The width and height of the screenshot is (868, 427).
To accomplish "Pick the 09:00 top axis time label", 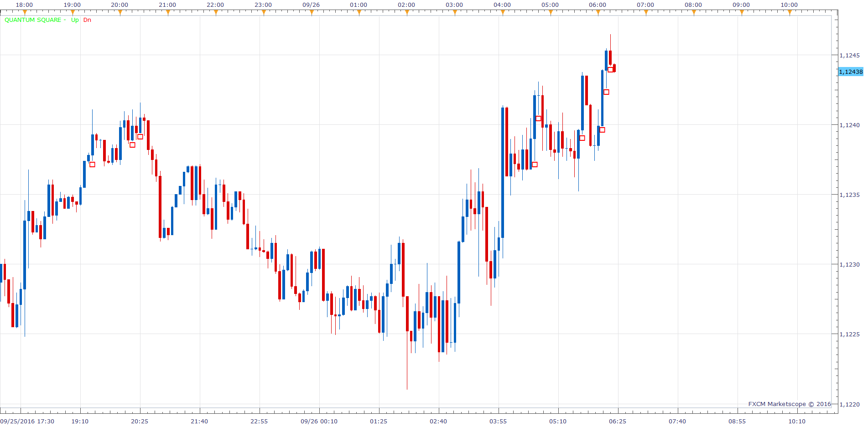I will pos(741,5).
